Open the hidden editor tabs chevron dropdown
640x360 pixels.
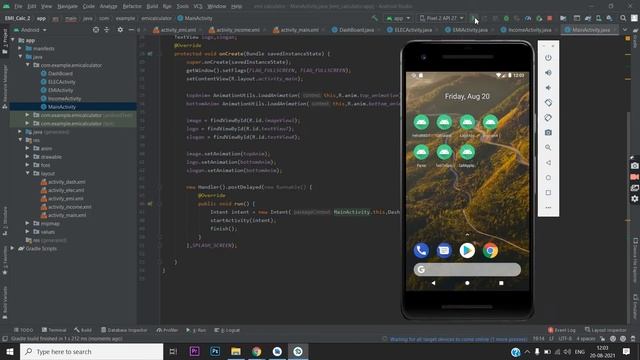(x=625, y=30)
